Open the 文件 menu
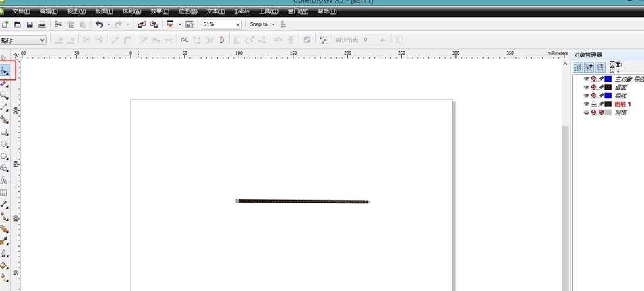The width and height of the screenshot is (644, 291). (22, 11)
